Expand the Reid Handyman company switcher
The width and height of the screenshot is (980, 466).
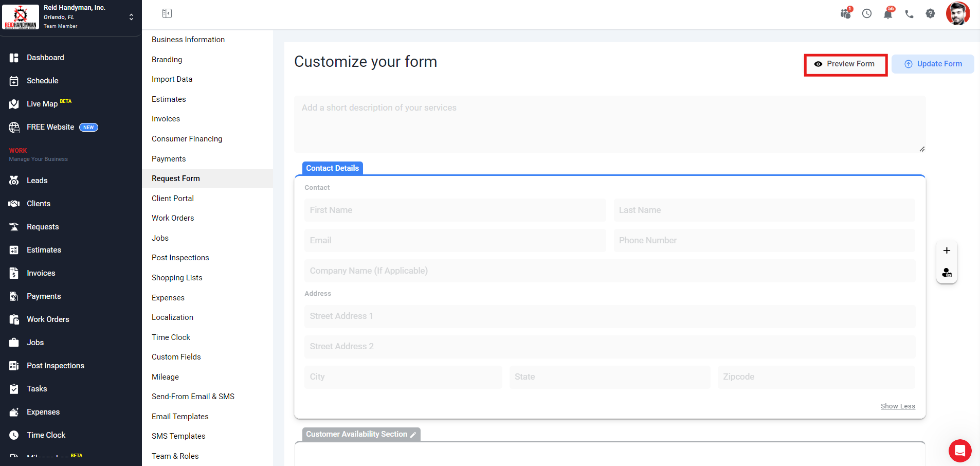[131, 17]
